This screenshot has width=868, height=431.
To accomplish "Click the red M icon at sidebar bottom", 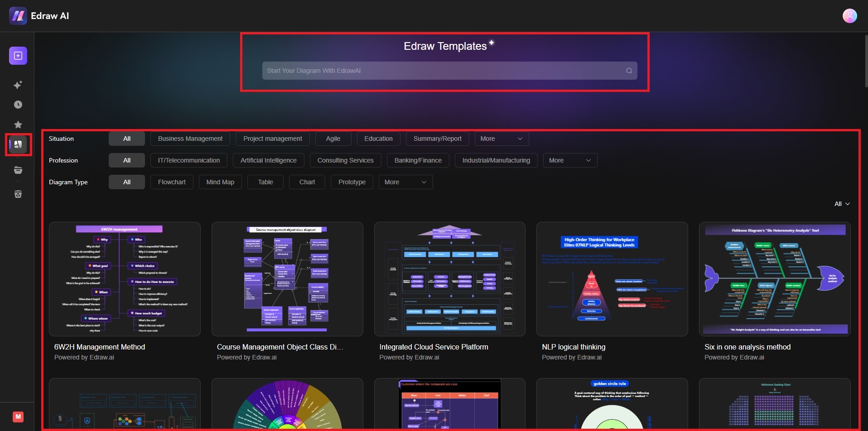I will [x=18, y=417].
